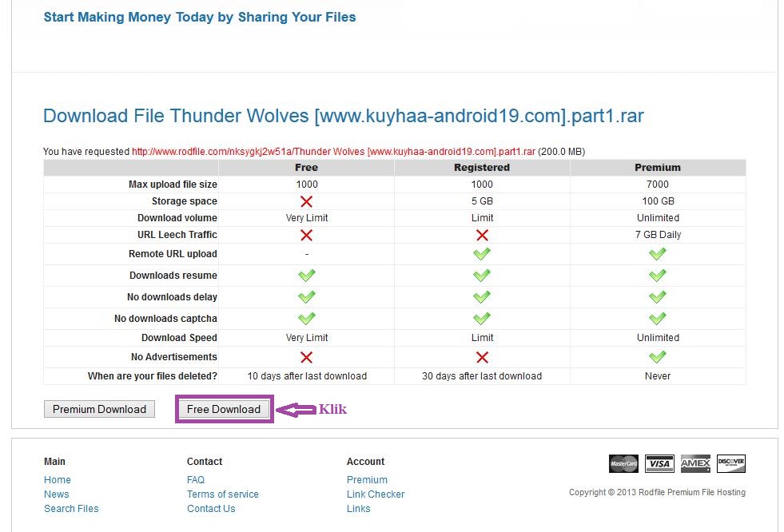Click the Discover payment icon
784x532 pixels.
point(731,463)
